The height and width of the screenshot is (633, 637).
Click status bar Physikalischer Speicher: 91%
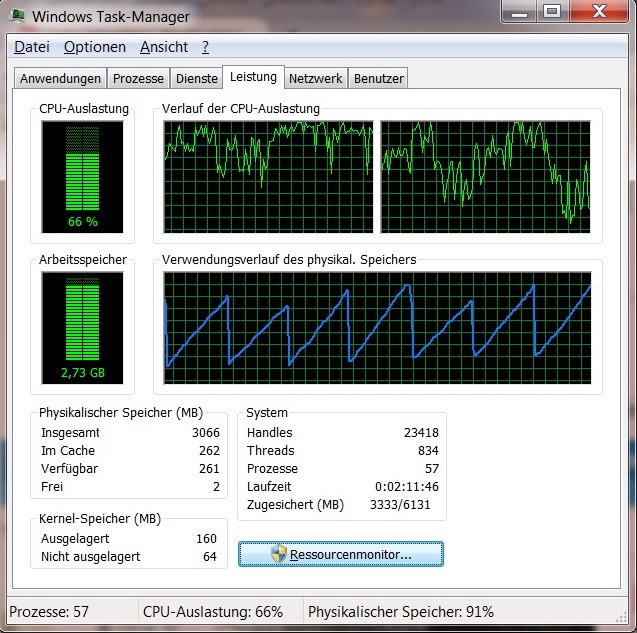coord(401,612)
